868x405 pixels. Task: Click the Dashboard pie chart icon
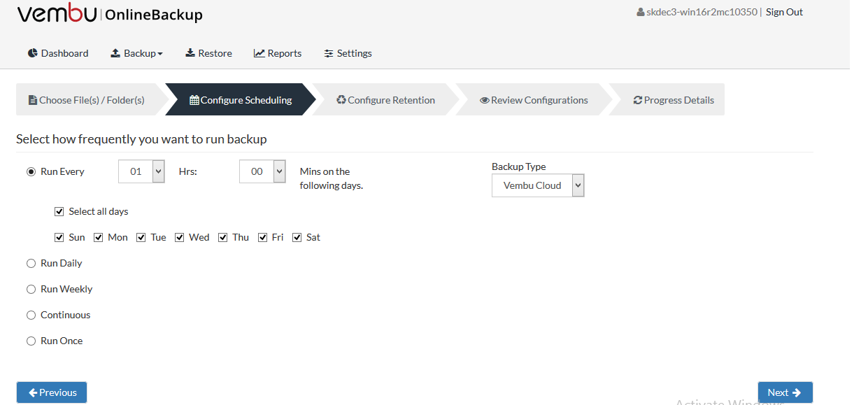coord(32,53)
